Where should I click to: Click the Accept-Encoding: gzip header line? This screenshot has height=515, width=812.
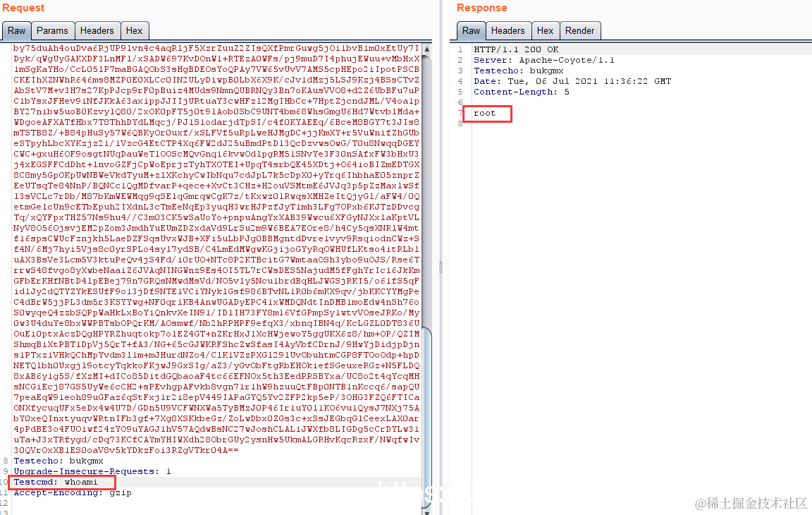(73, 492)
